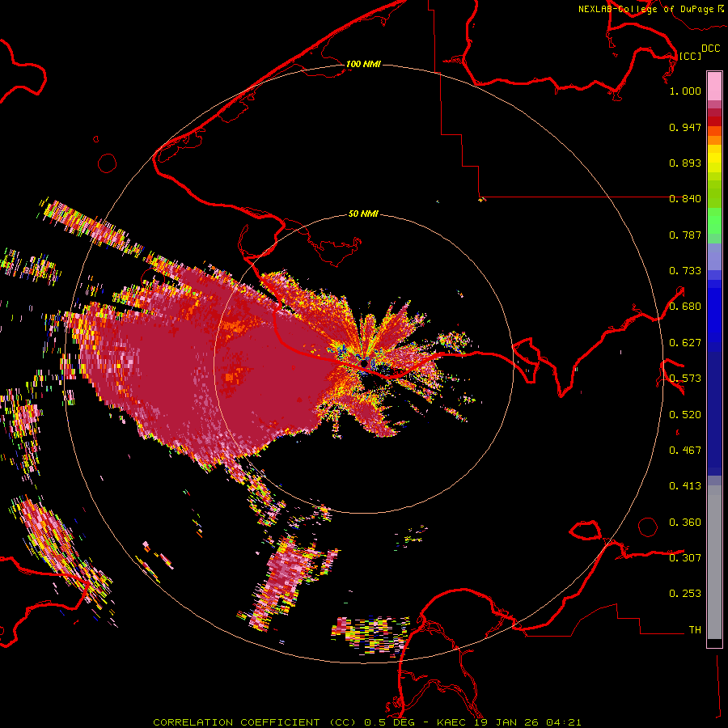This screenshot has width=728, height=728.
Task: Click the 0.840 colorbar value
Action: click(685, 199)
